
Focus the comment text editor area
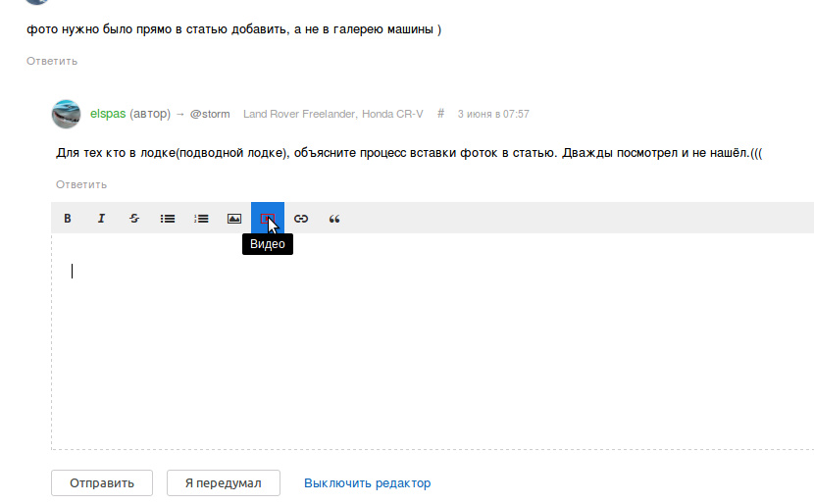pyautogui.click(x=432, y=341)
